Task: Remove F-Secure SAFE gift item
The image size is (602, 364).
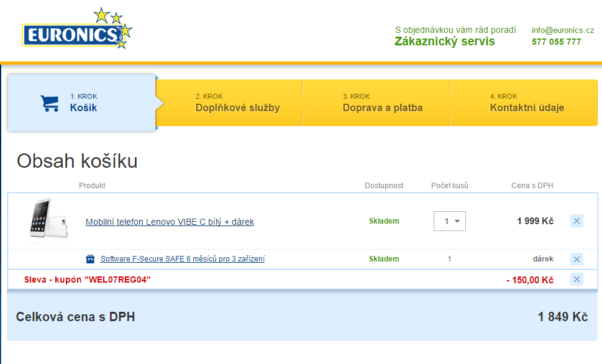Action: 577,259
